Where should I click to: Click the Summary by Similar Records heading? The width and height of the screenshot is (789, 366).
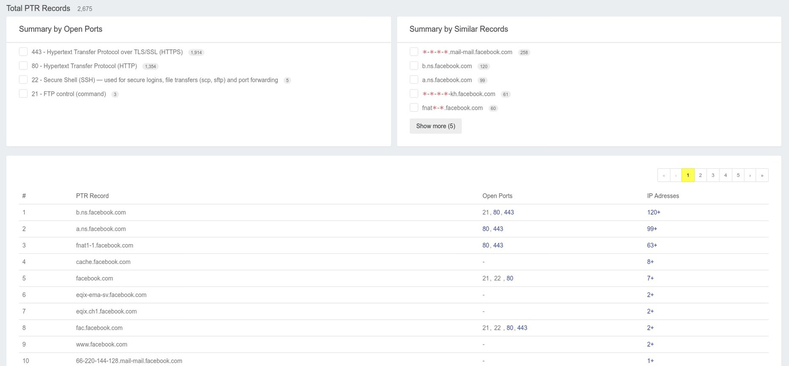tap(458, 29)
